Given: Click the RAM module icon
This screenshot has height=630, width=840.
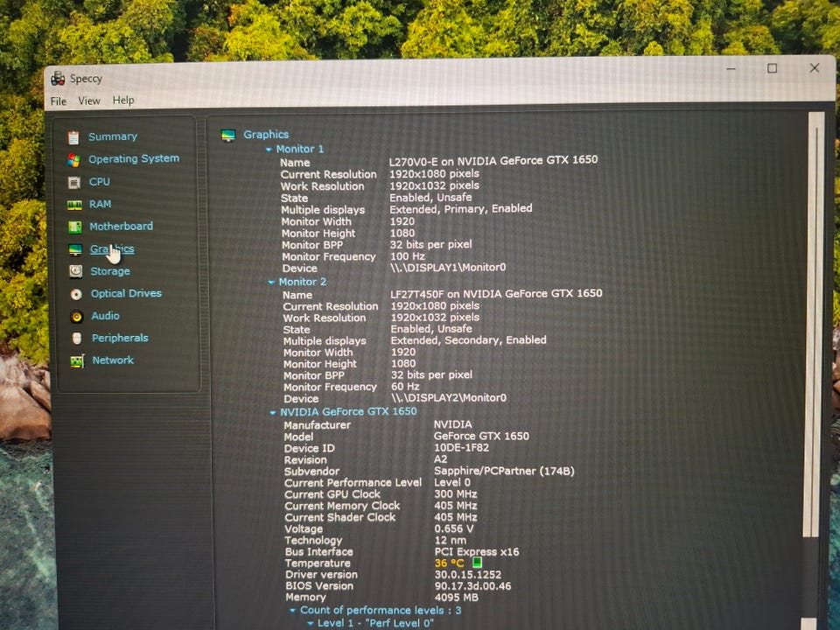Looking at the screenshot, I should (74, 205).
